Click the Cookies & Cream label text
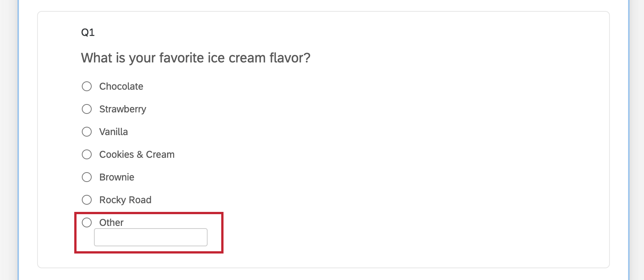644x280 pixels. coord(136,154)
